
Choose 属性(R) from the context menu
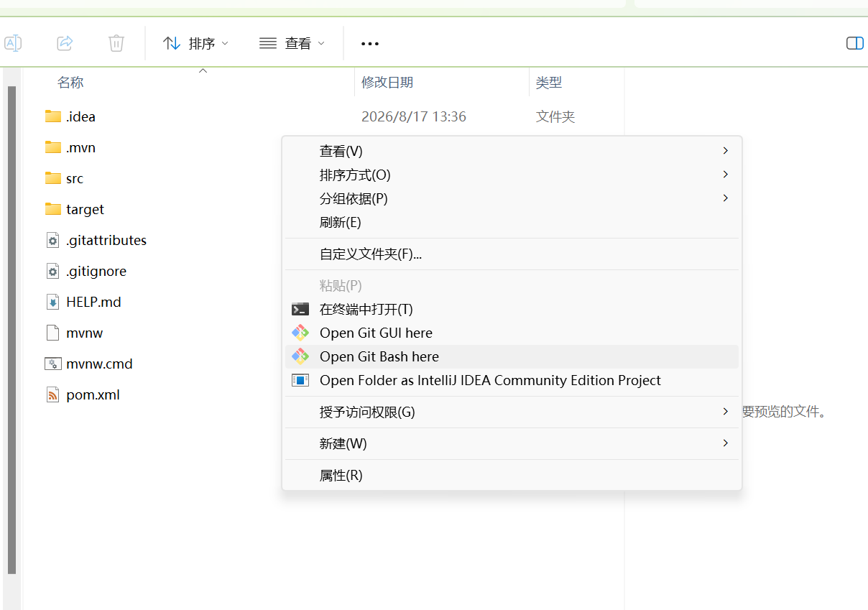pyautogui.click(x=512, y=475)
